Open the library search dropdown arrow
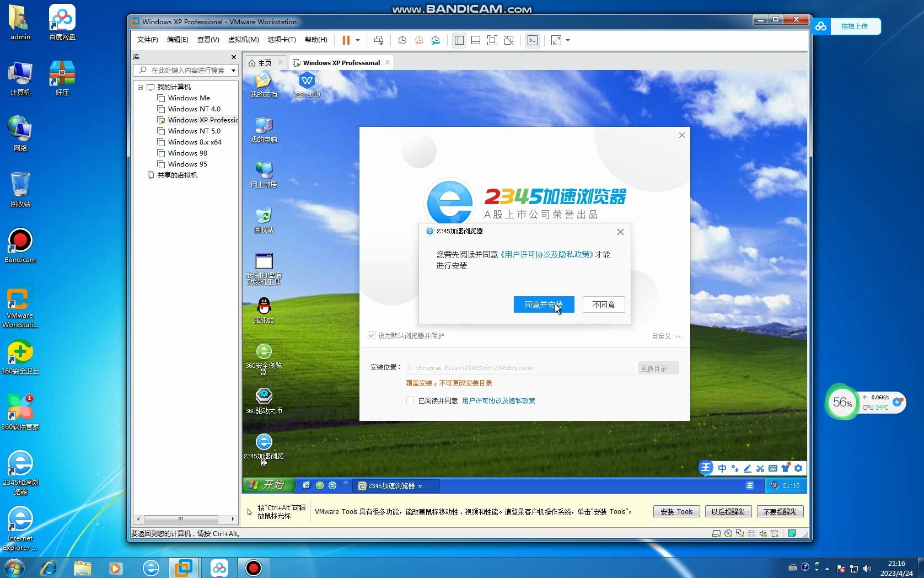 pos(234,71)
